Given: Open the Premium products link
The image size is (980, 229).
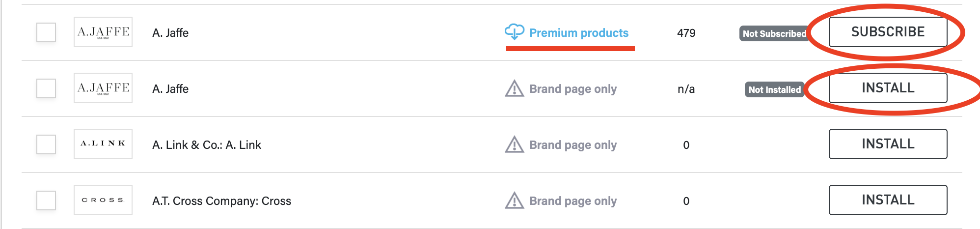Looking at the screenshot, I should [x=578, y=33].
